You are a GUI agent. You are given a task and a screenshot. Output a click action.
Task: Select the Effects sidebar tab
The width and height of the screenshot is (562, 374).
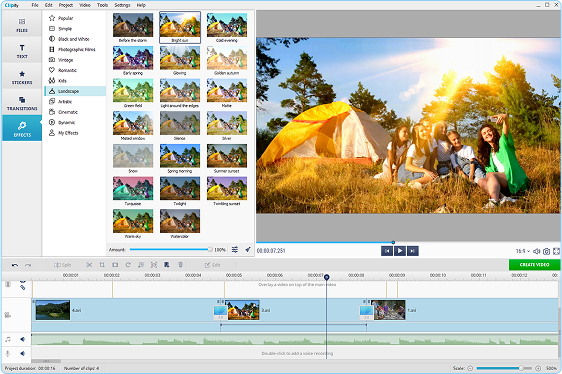tap(22, 128)
